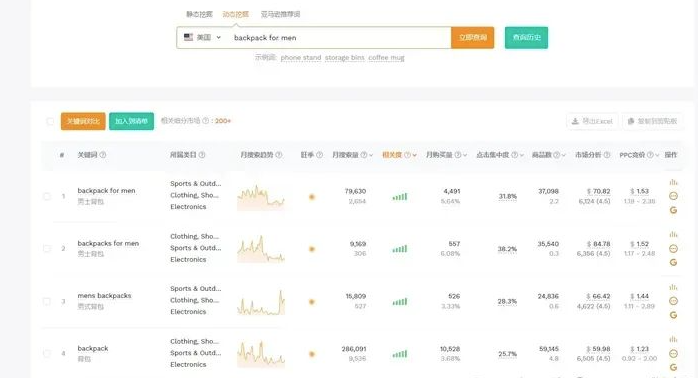Viewport: 698px width, 378px height.
Task: Click help icon beside keyword (关键词) column header
Action: click(x=103, y=155)
